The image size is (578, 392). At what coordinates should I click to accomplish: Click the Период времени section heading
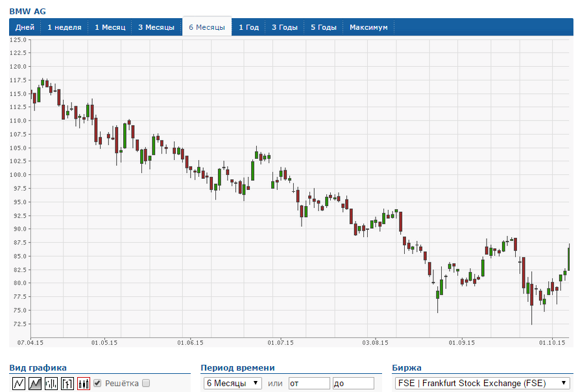pos(238,368)
